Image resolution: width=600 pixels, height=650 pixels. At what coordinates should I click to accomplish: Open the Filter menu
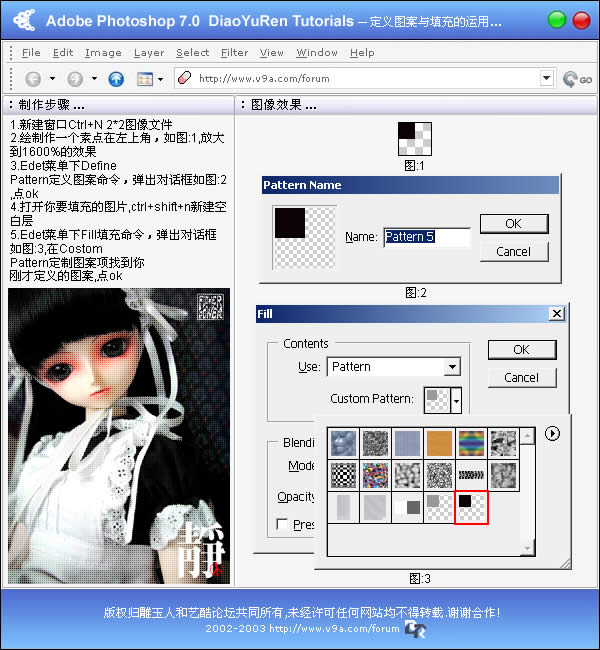pyautogui.click(x=234, y=53)
